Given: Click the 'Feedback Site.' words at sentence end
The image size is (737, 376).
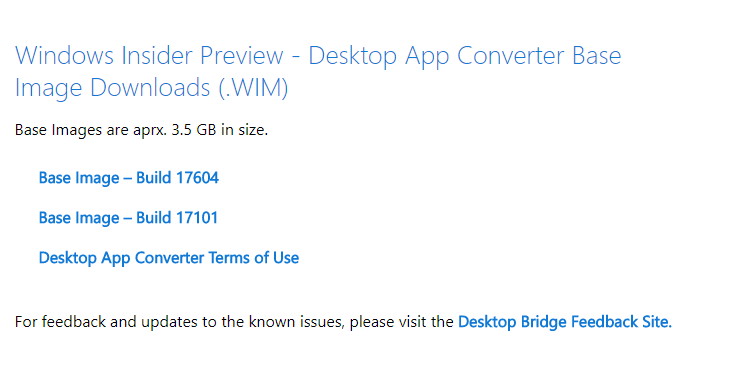Looking at the screenshot, I should [x=621, y=321].
